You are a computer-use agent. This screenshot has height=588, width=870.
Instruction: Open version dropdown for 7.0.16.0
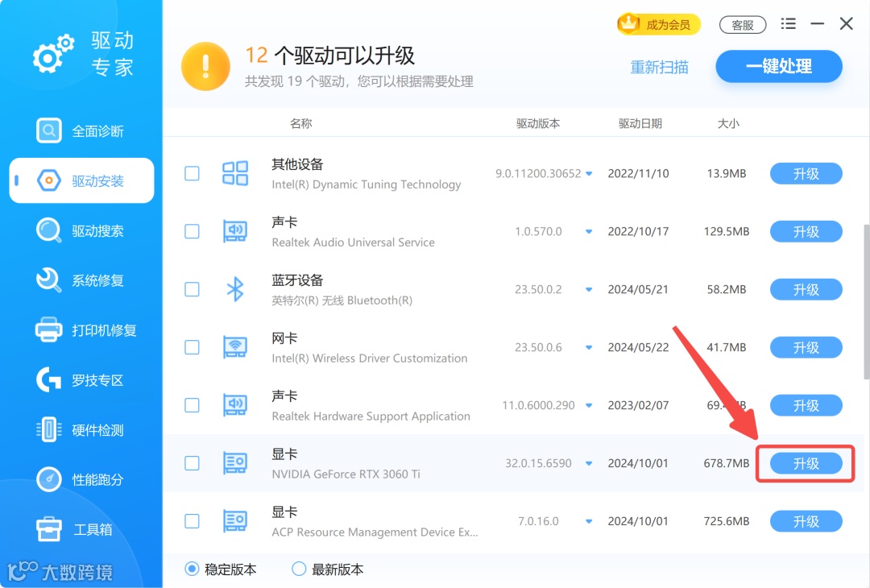tap(589, 521)
